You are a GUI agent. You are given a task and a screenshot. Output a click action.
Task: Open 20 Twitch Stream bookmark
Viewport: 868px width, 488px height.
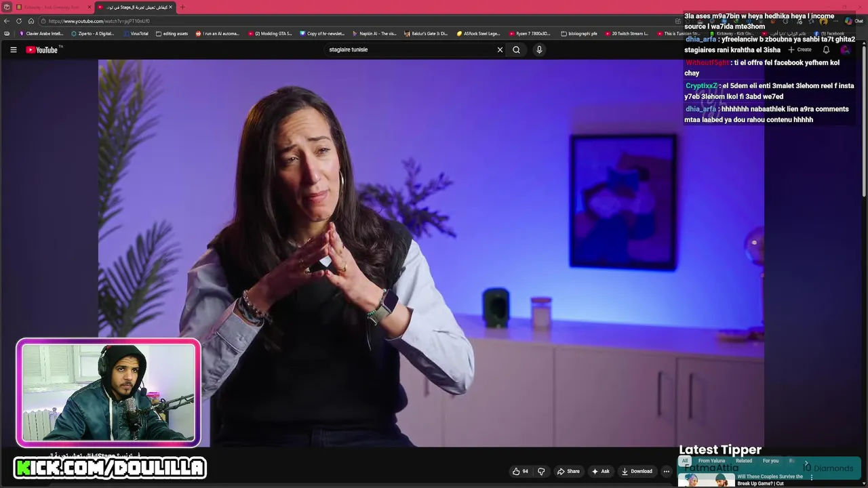click(626, 33)
